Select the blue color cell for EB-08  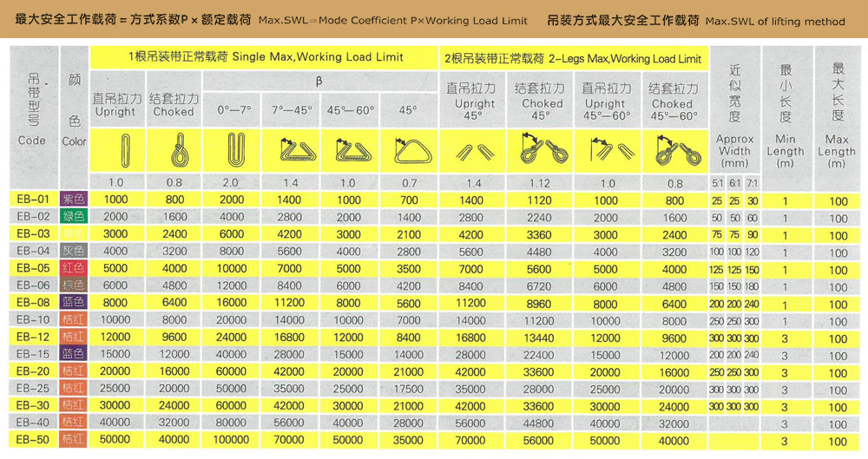[73, 302]
